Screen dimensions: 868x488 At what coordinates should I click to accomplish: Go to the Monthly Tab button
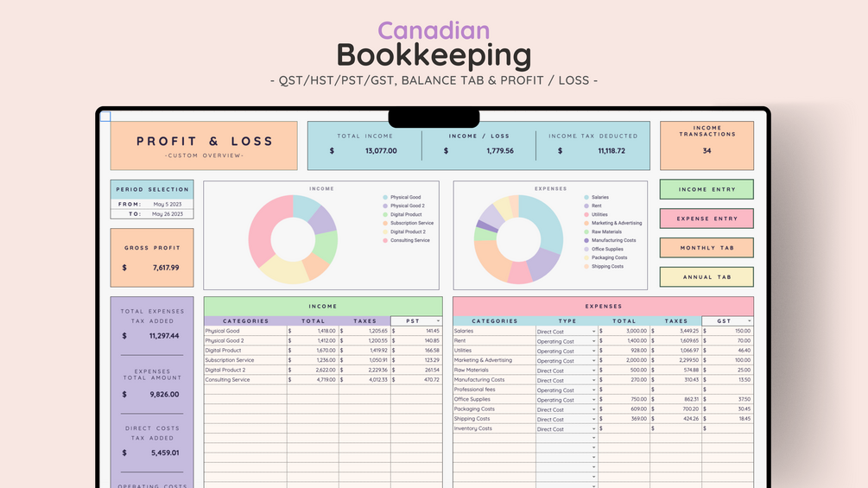coord(706,248)
